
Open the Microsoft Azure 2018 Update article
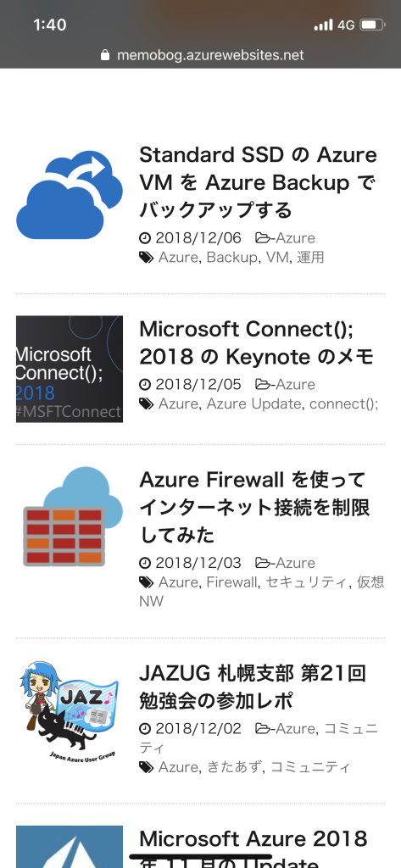pyautogui.click(x=253, y=848)
